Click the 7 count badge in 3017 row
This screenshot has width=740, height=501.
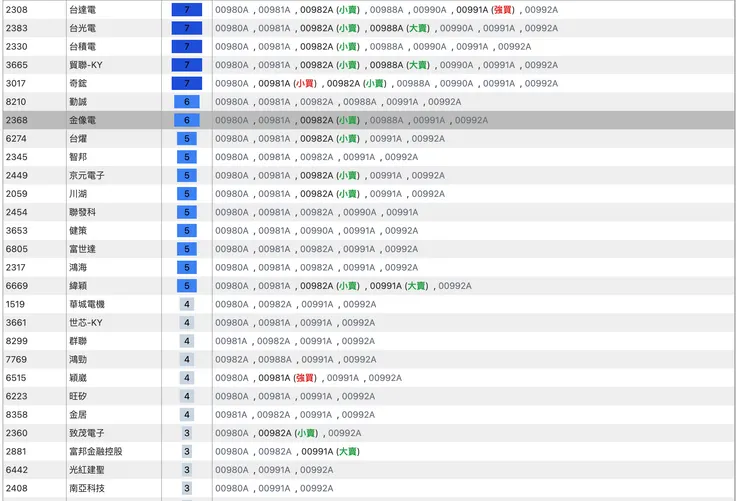(187, 84)
